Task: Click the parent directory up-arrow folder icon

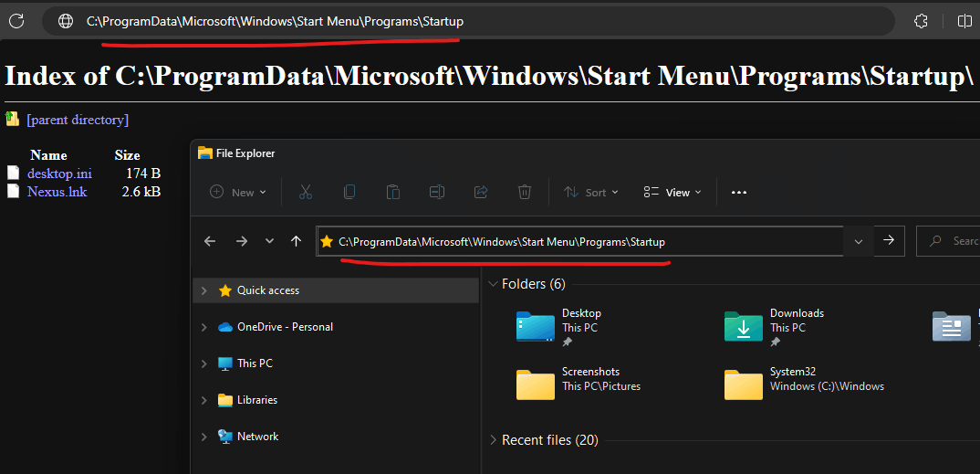Action: (13, 118)
